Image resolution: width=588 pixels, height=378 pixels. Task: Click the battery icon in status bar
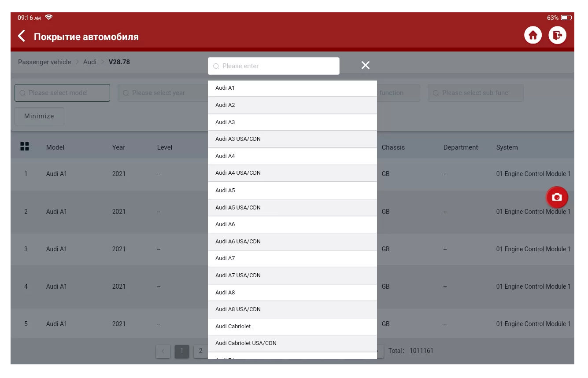tap(566, 18)
